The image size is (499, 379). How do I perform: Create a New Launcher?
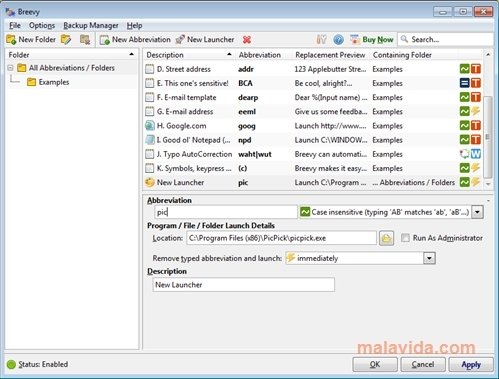pos(205,40)
